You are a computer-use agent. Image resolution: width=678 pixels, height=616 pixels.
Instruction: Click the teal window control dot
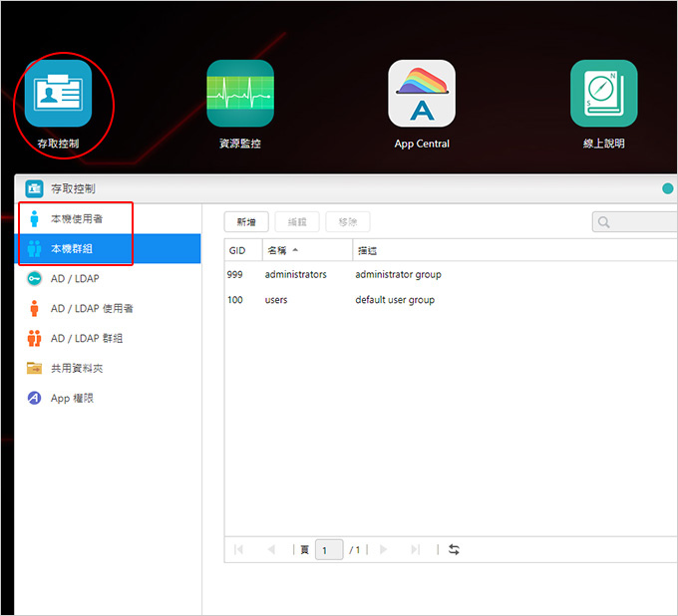[x=668, y=188]
